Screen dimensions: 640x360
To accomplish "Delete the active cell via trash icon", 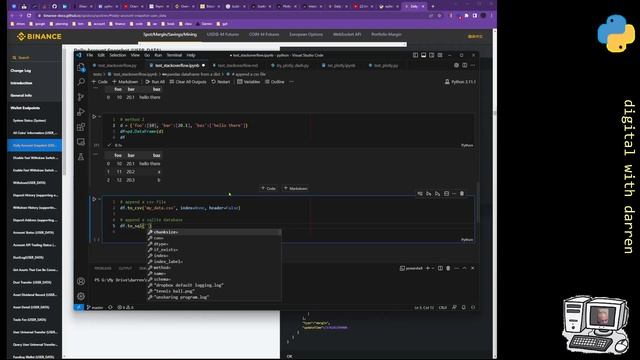I will pyautogui.click(x=462, y=193).
